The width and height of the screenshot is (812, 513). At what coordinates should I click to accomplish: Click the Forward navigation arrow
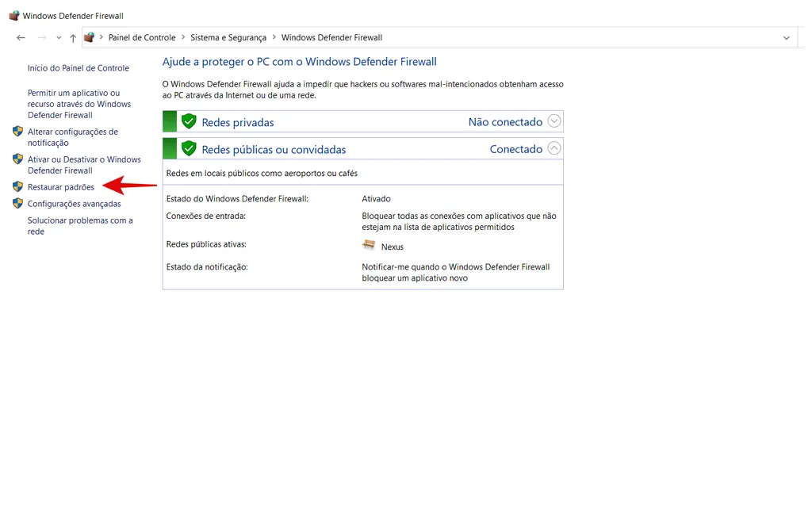point(42,38)
